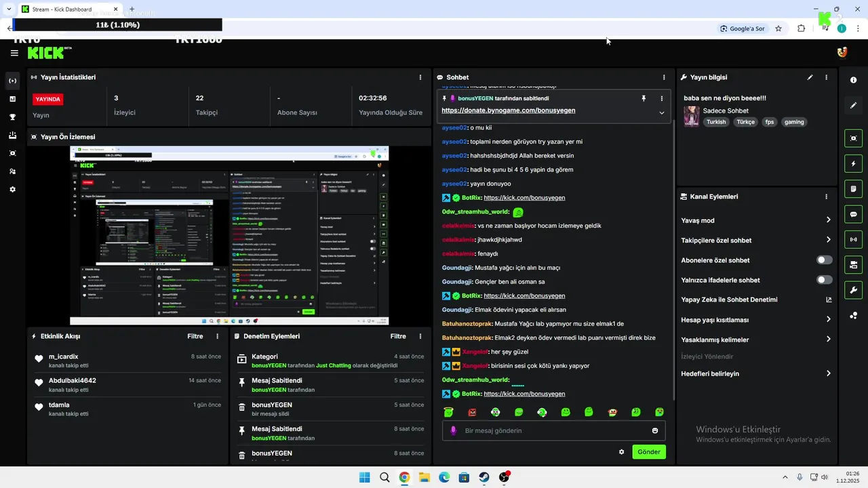868x488 pixels.
Task: Open settings gear in left sidebar
Action: coord(12,190)
